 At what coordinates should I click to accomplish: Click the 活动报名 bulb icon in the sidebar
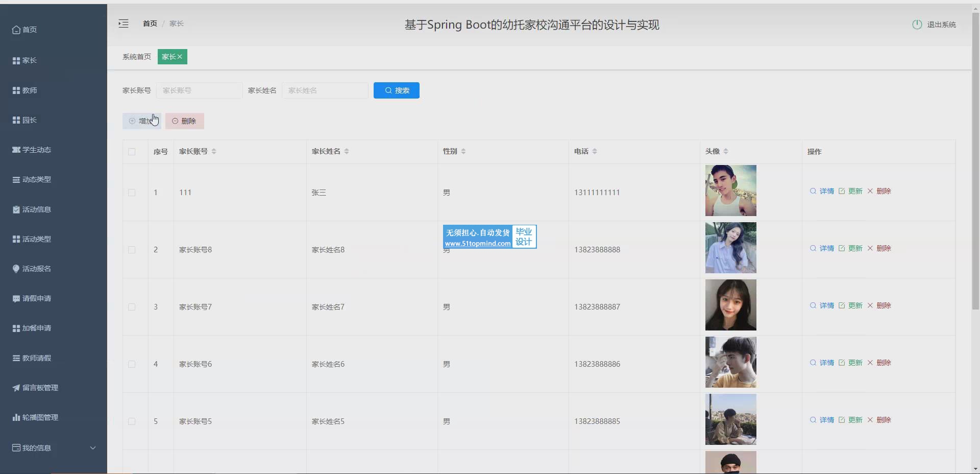click(16, 269)
